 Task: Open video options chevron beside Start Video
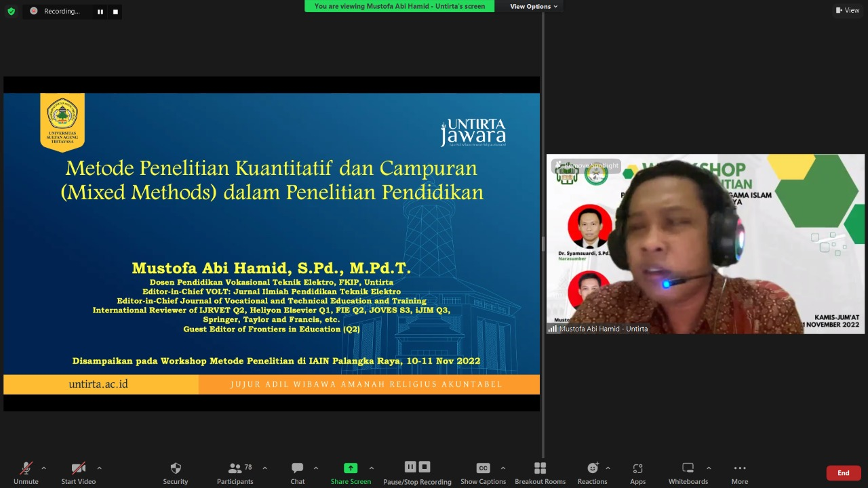(99, 468)
